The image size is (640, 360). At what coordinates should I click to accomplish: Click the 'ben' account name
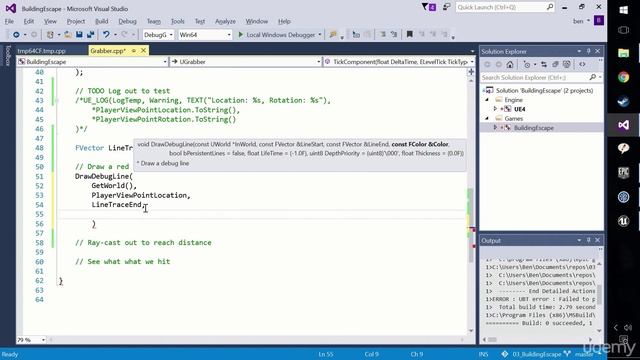[578, 21]
